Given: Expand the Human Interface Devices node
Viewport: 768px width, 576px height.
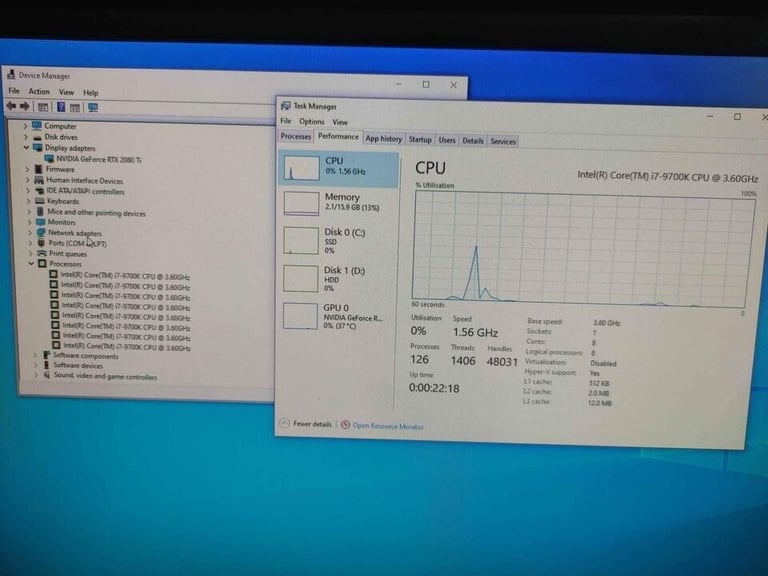Looking at the screenshot, I should coord(27,180).
